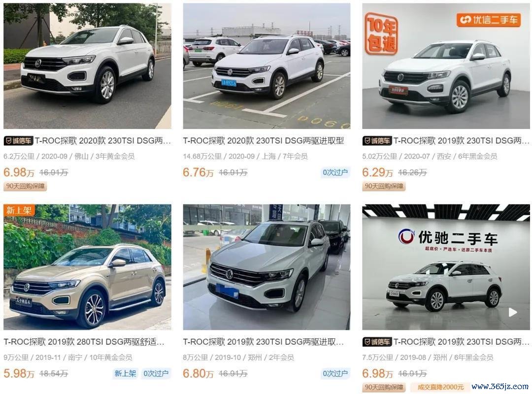Viewport: 532px width, 394px height.
Task: Click the 0次过户 tag on Nanning listing
Action: (156, 374)
